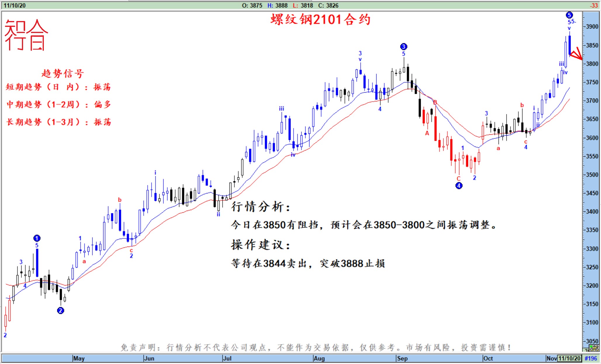This screenshot has height=364, width=601.
Task: Click the date 11/10/20 in header bar
Action: click(15, 6)
